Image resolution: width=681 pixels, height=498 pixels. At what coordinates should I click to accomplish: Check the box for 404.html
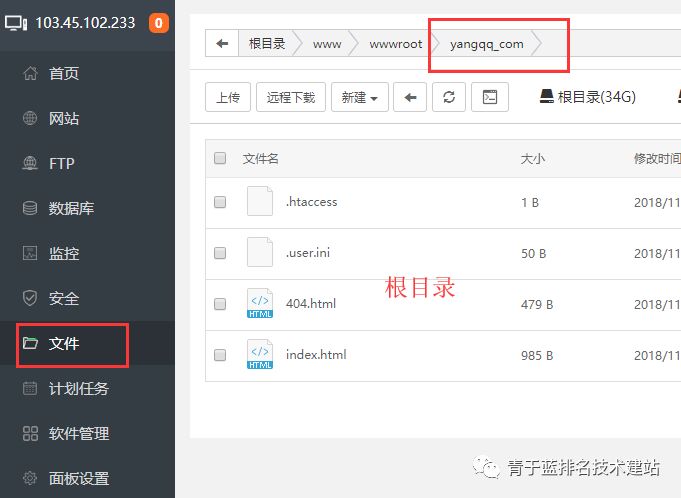(x=220, y=304)
